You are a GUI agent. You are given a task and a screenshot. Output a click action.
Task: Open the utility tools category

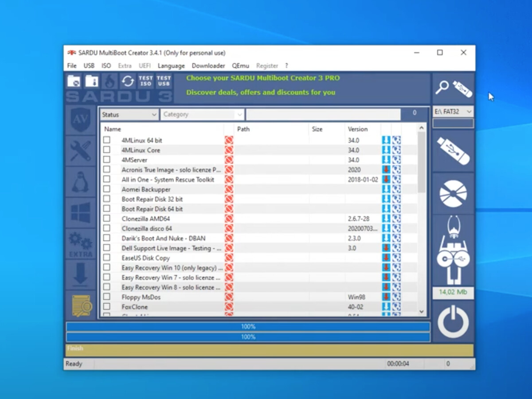pyautogui.click(x=80, y=150)
